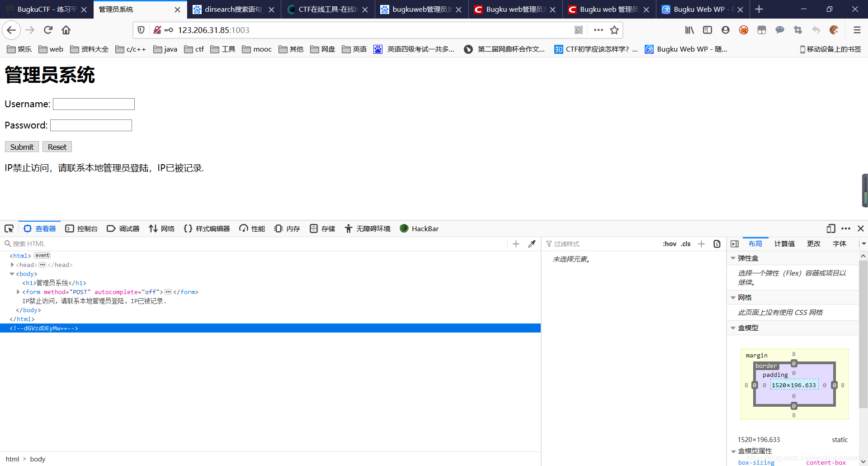Open Firefox account icon

point(726,30)
